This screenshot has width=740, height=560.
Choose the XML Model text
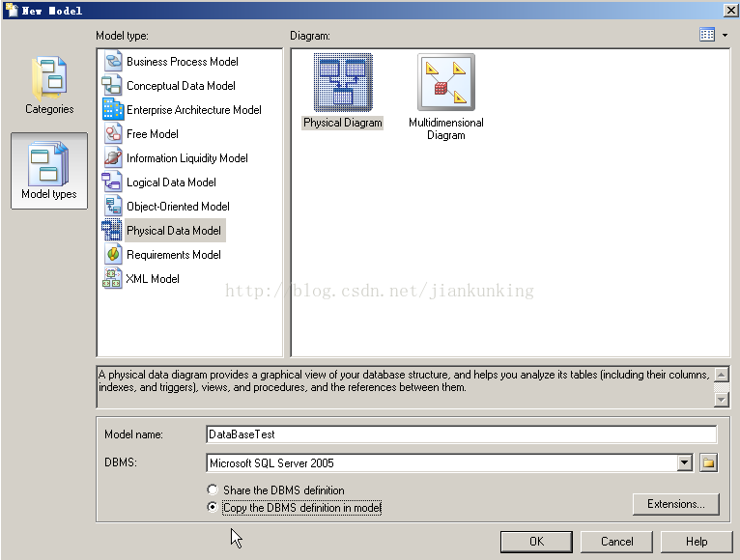tap(153, 279)
